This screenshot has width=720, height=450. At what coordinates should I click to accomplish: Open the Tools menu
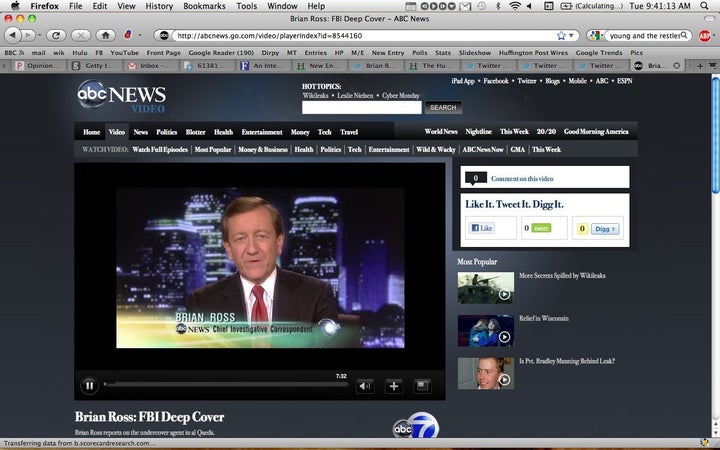(x=247, y=6)
